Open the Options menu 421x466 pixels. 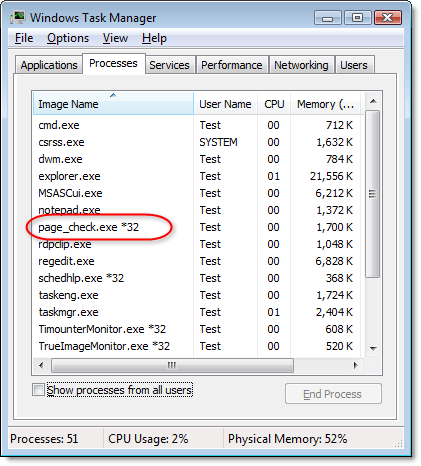click(68, 38)
